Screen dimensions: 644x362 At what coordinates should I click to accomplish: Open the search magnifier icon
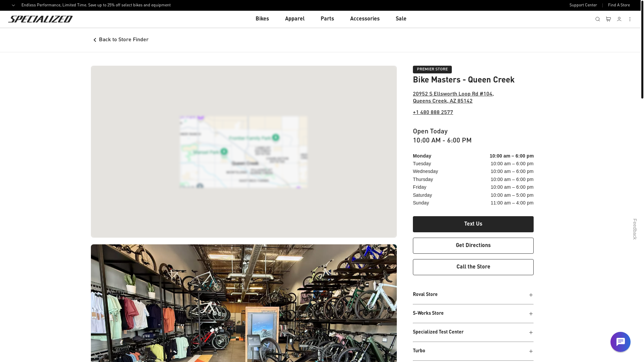coord(598,19)
